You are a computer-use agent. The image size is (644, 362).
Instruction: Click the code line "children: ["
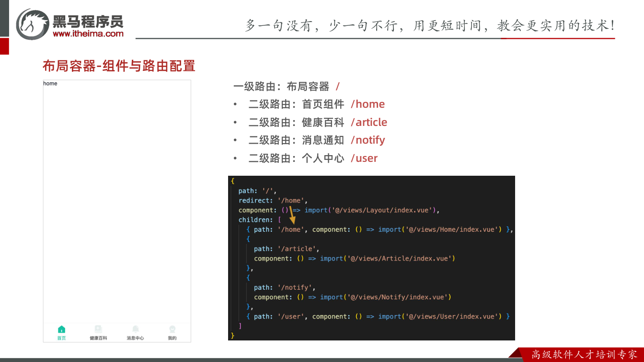tap(260, 220)
